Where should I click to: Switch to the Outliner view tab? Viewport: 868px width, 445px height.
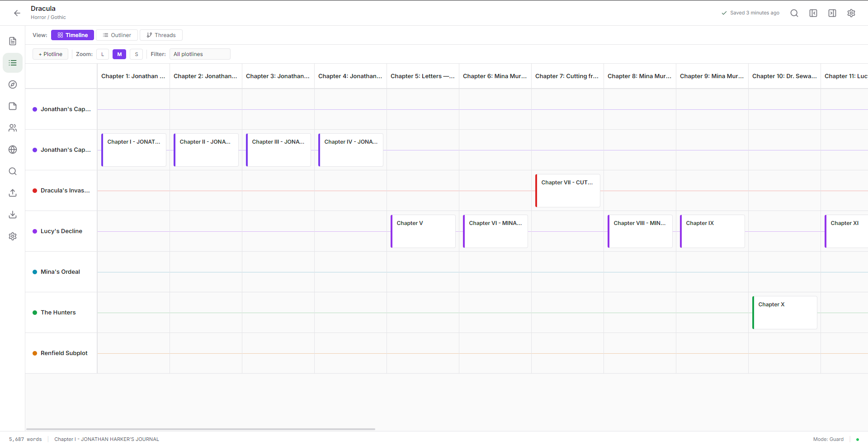point(117,35)
